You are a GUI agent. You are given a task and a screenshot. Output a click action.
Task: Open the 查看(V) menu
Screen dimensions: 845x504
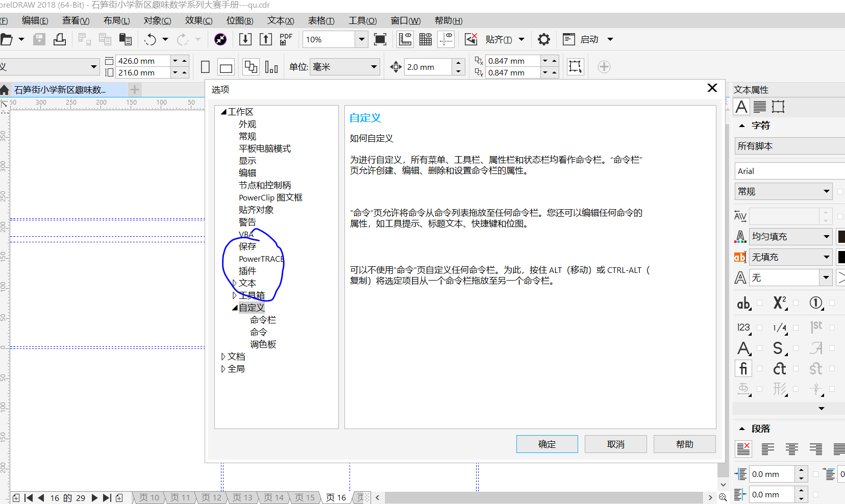click(x=76, y=21)
